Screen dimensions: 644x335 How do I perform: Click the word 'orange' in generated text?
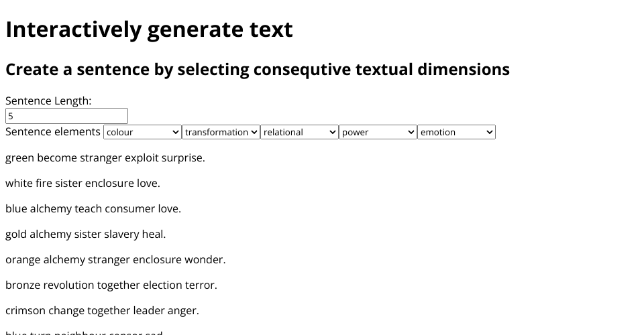pyautogui.click(x=23, y=260)
